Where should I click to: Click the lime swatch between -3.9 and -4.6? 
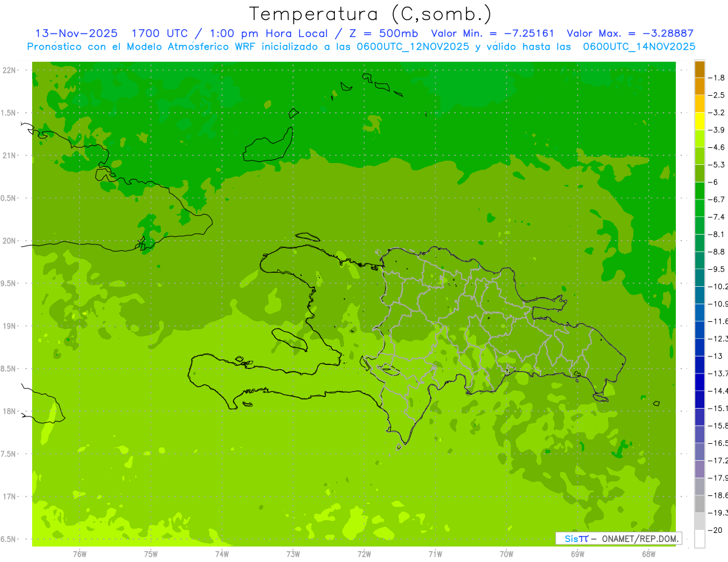click(x=699, y=139)
